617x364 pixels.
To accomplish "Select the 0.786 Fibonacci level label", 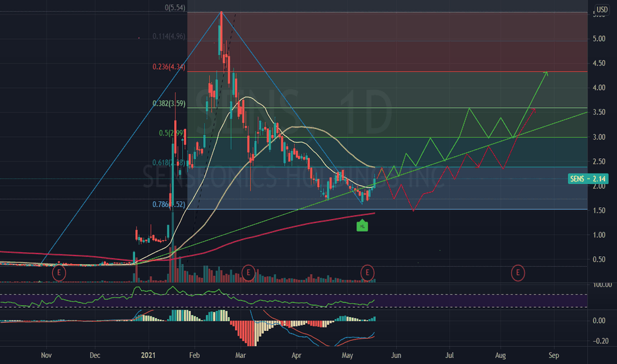I will pos(169,205).
